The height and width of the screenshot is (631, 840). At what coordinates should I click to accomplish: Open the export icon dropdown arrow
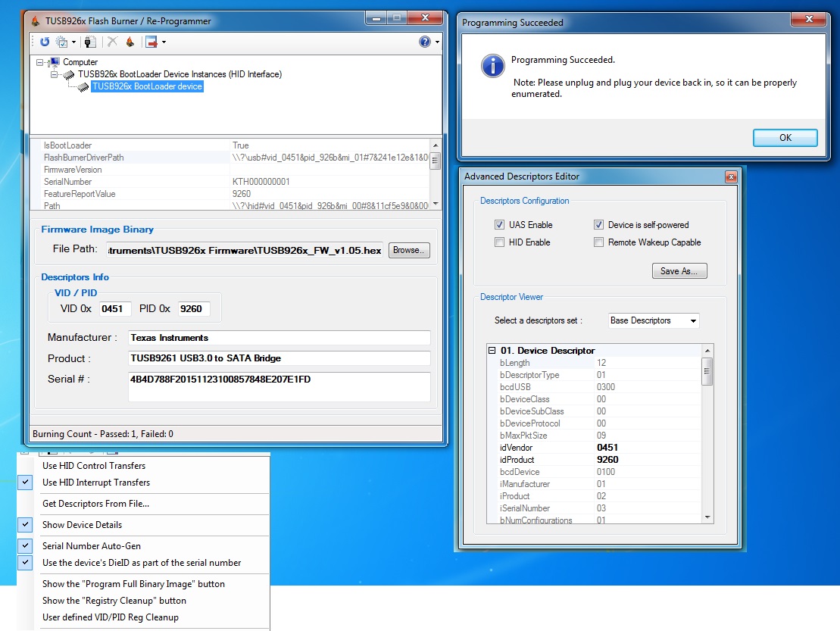(x=164, y=42)
